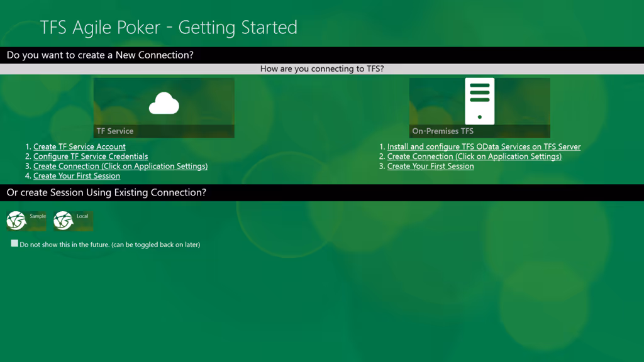Click 'TFS Agile Poker - Getting Started' title

[169, 28]
